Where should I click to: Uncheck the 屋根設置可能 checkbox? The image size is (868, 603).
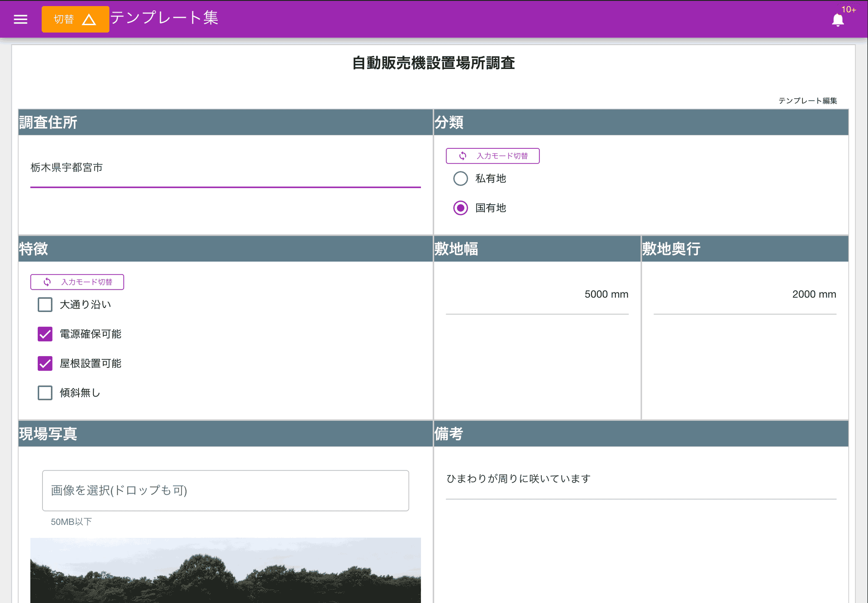[45, 364]
